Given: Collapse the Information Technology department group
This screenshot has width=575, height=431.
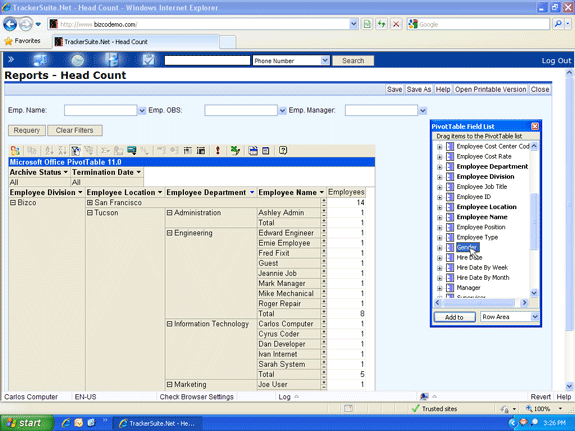Looking at the screenshot, I should (x=169, y=324).
